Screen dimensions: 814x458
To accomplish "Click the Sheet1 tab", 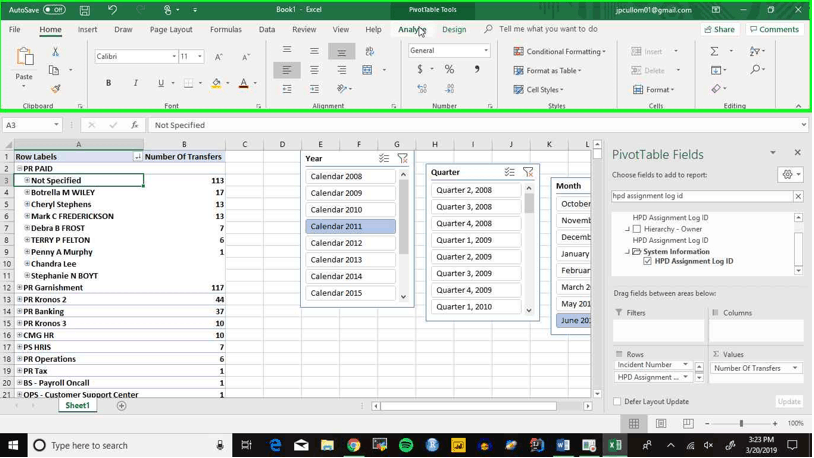I will click(x=77, y=406).
